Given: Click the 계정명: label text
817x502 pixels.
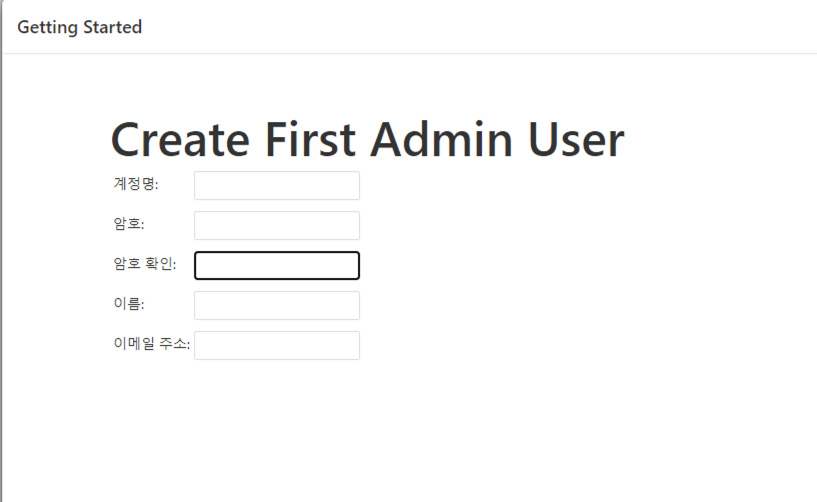Looking at the screenshot, I should tap(136, 183).
